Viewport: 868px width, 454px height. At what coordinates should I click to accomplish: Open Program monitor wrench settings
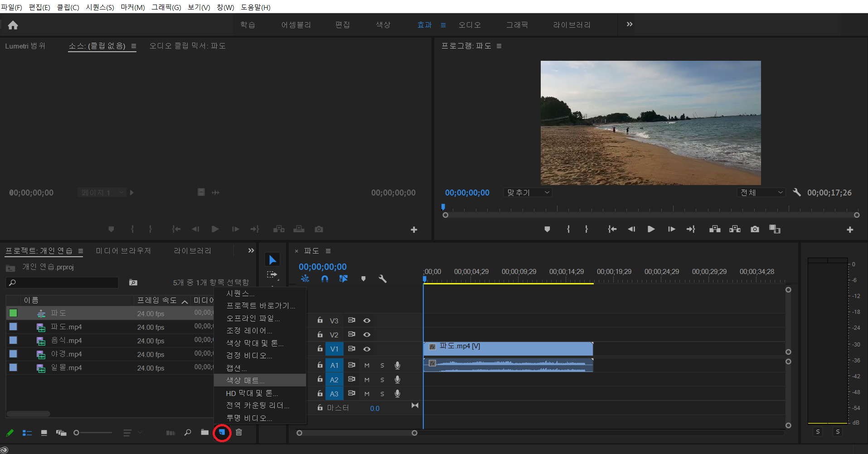point(797,192)
